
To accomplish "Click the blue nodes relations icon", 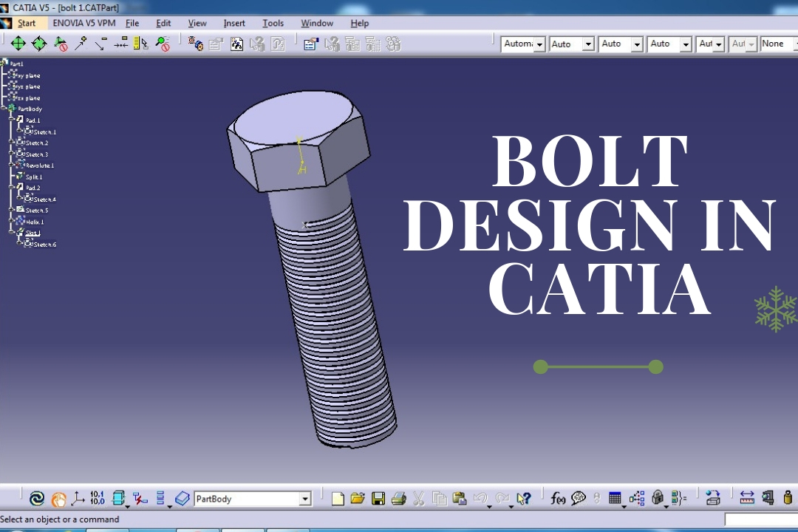I will click(x=637, y=499).
